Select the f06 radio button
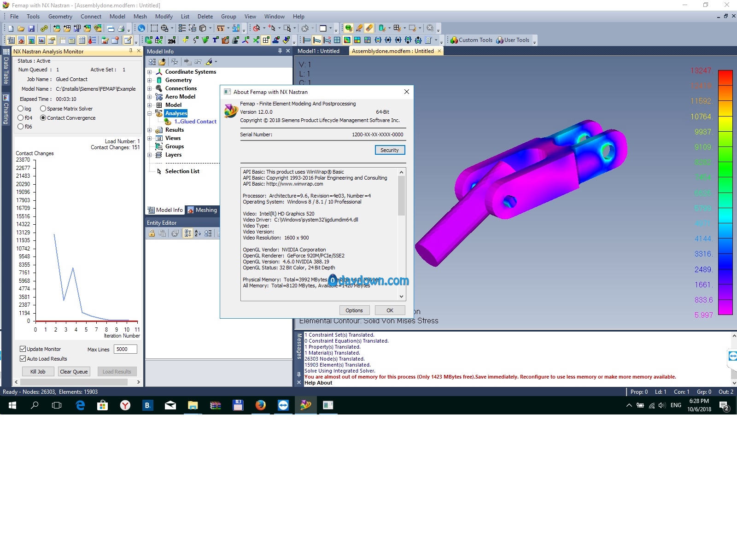 [x=21, y=127]
